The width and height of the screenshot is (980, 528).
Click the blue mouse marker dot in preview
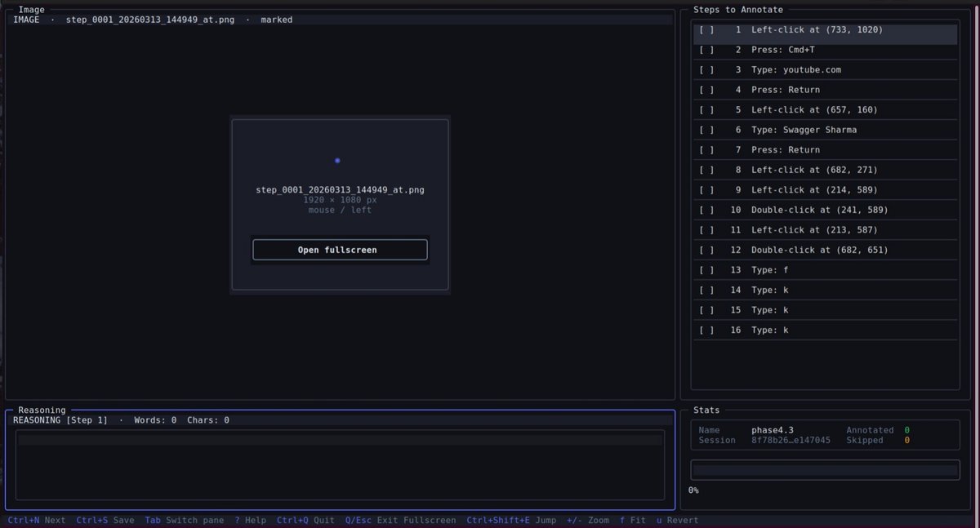point(337,161)
